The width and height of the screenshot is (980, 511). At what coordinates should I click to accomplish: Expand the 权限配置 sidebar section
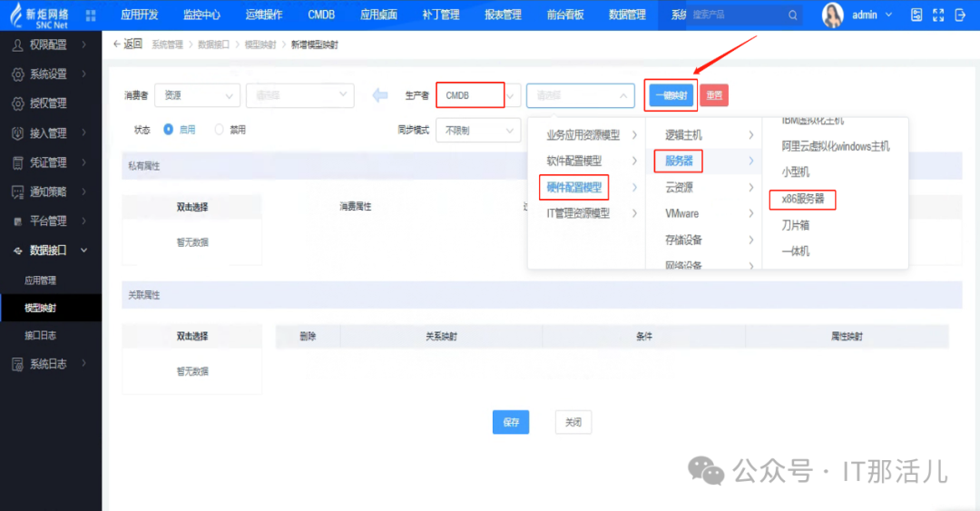coord(83,45)
